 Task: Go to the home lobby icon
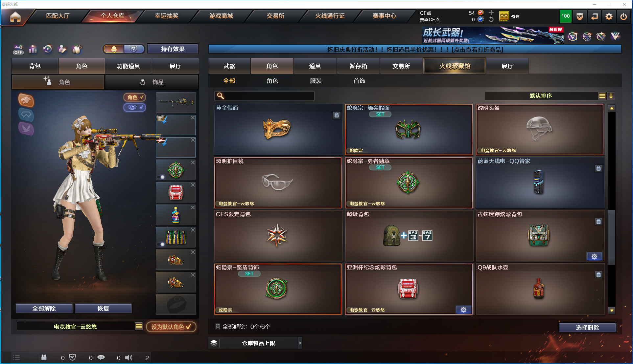[x=15, y=16]
